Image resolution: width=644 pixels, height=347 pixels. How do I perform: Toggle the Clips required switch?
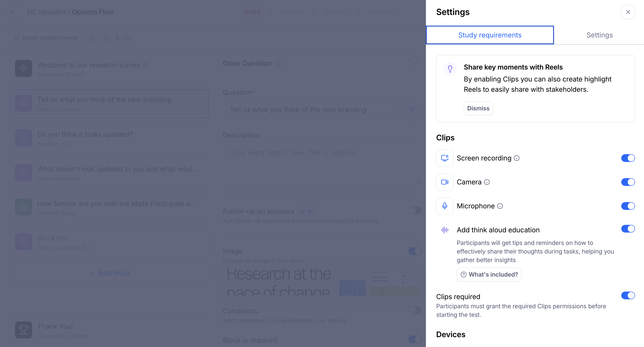point(628,296)
